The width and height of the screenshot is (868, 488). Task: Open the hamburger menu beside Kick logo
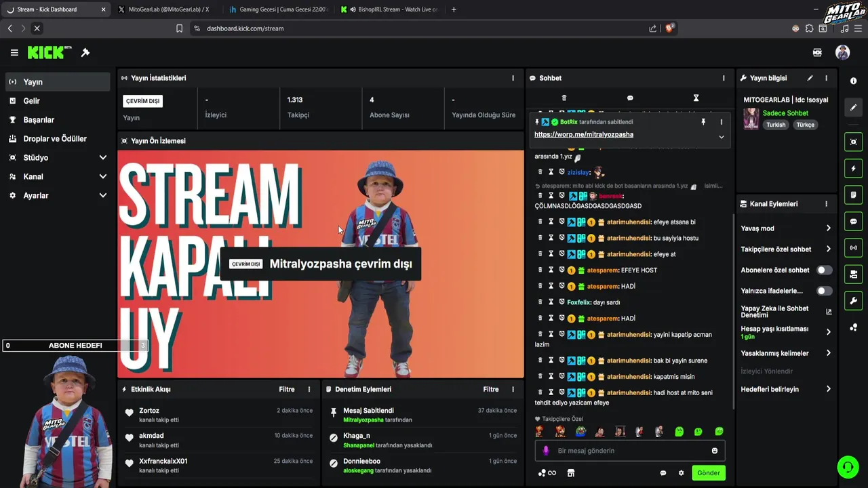tap(14, 53)
